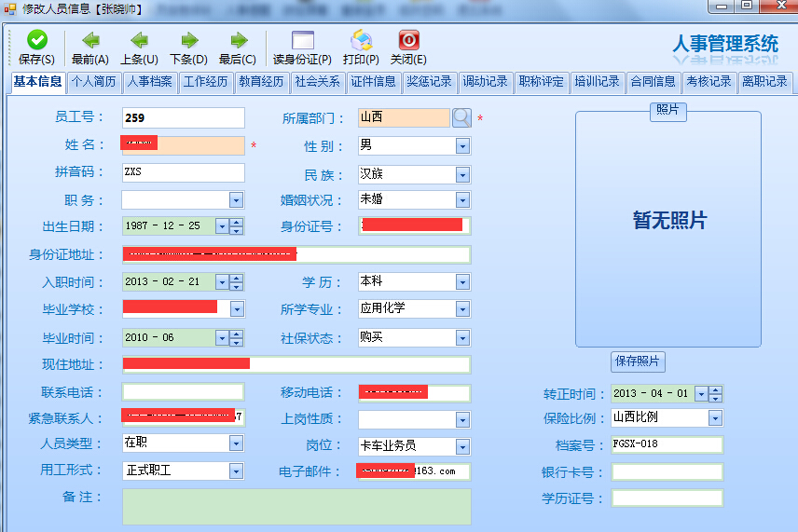This screenshot has width=798, height=532.
Task: Click the 出生日期 spinner arrows
Action: click(x=236, y=226)
